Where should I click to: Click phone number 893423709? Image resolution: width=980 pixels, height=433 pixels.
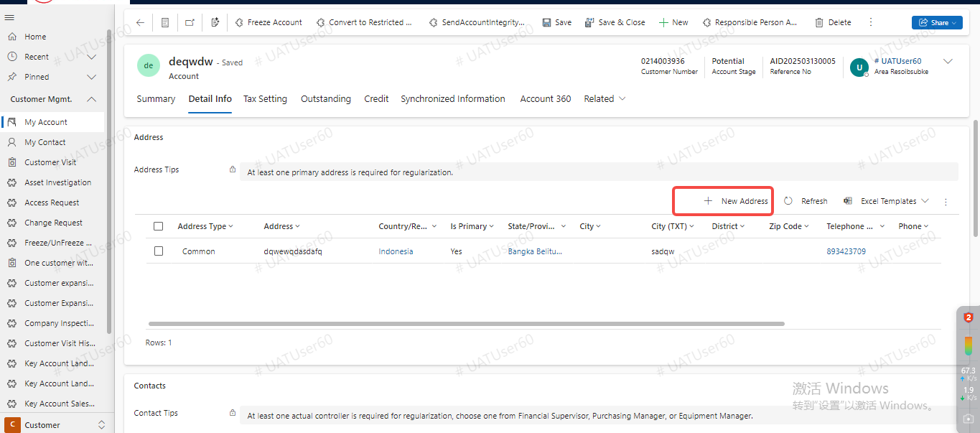pos(846,251)
